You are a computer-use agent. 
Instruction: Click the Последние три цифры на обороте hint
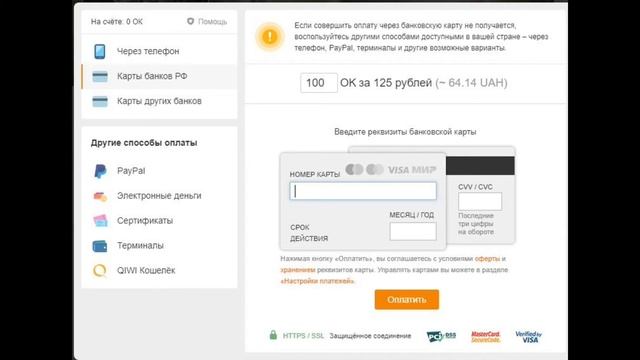click(x=476, y=224)
